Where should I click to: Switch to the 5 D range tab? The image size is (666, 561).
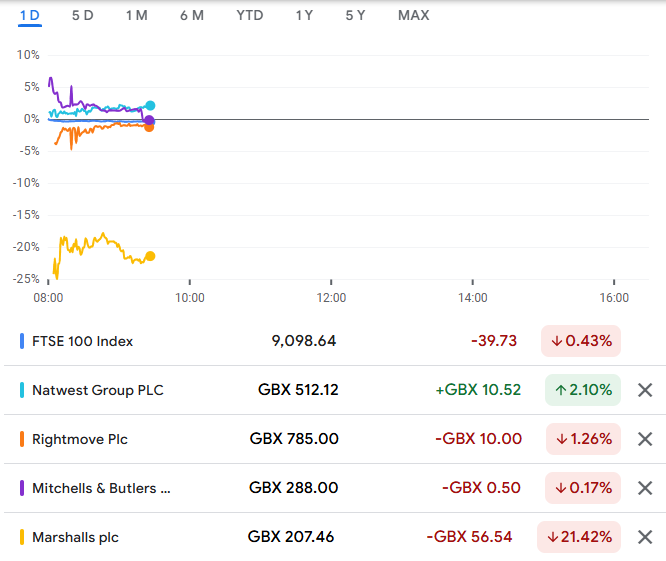coord(82,16)
